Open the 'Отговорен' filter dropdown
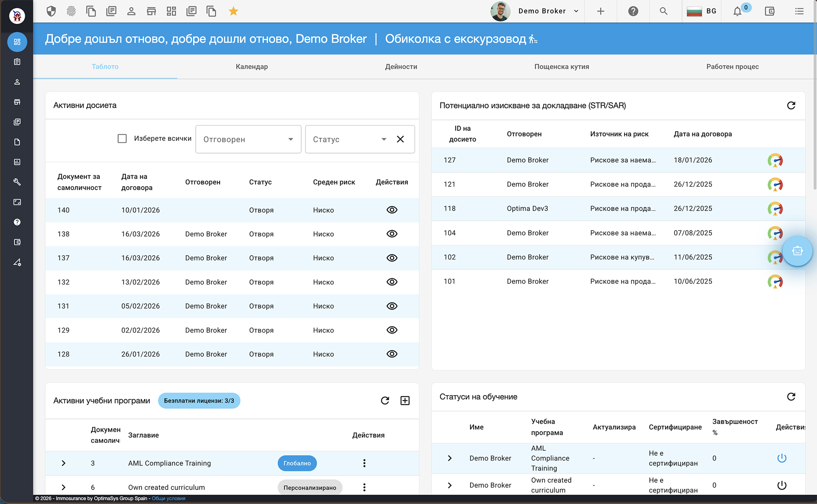Viewport: 817px width, 504px height. 248,139
